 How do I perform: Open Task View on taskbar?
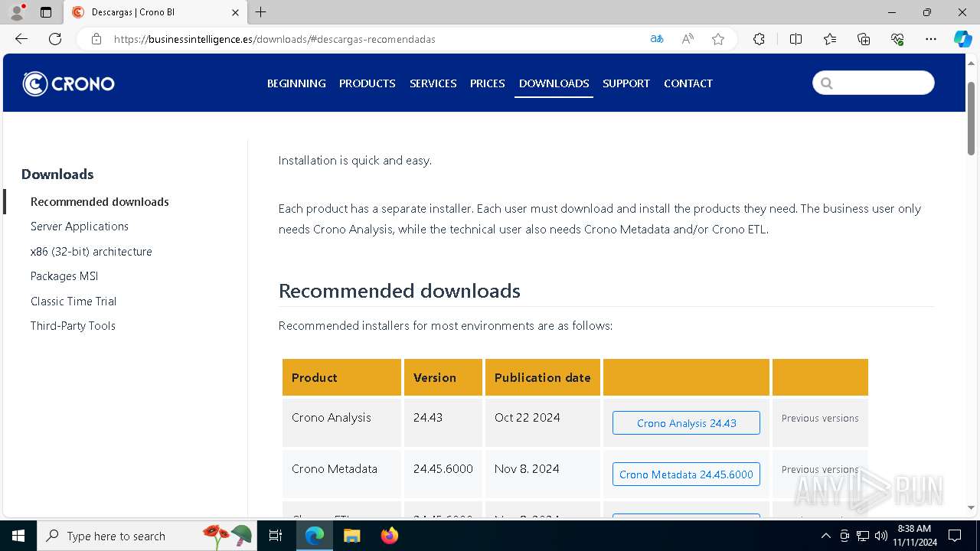(x=276, y=536)
